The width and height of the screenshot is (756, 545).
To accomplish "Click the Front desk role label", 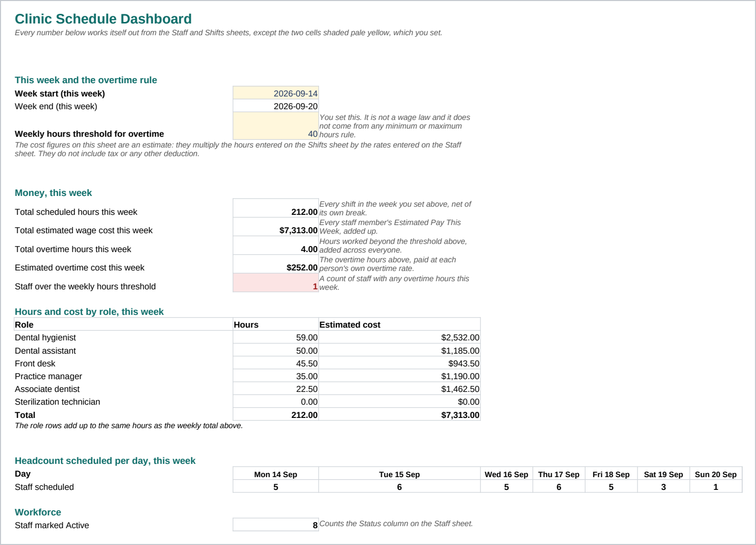I will (35, 363).
